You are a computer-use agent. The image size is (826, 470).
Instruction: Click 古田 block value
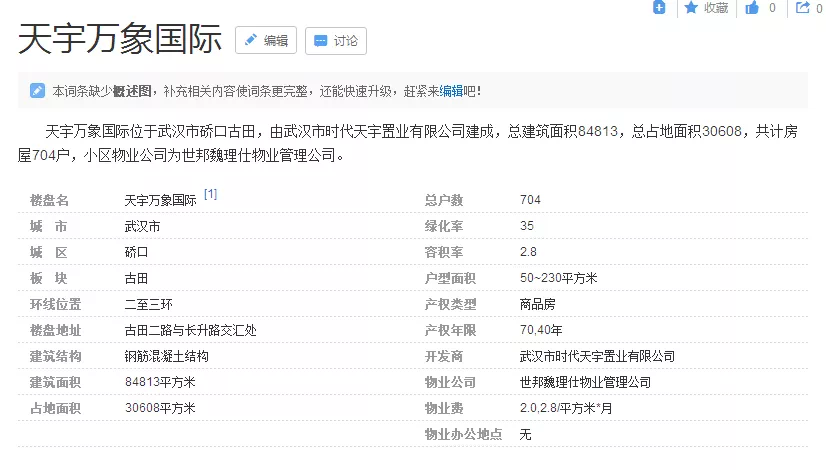[x=136, y=278]
